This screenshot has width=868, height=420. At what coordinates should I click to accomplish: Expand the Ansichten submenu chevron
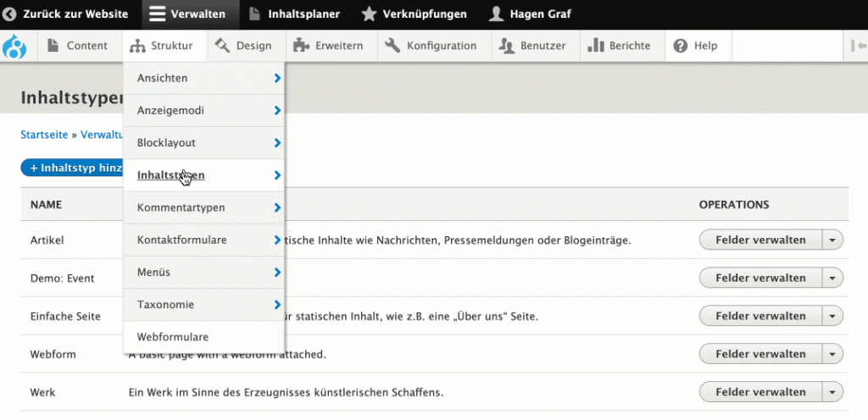(x=277, y=79)
